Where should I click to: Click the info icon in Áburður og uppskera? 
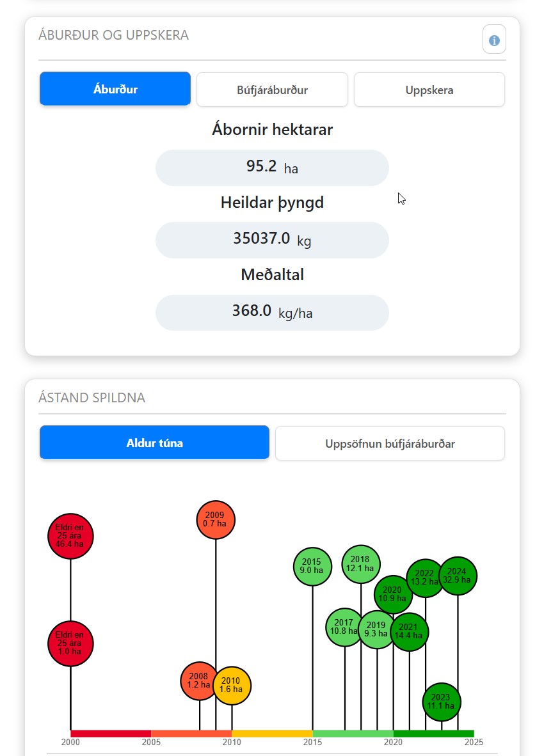pyautogui.click(x=494, y=40)
